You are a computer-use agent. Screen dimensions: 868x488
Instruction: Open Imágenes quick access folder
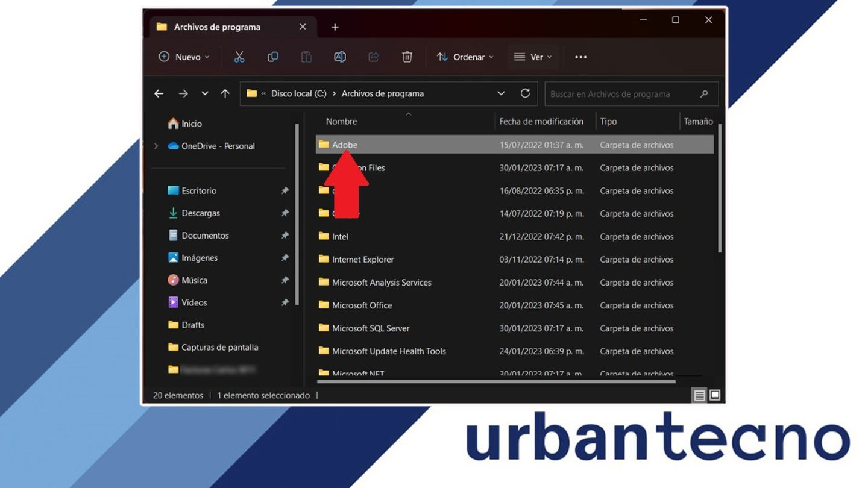(x=193, y=258)
